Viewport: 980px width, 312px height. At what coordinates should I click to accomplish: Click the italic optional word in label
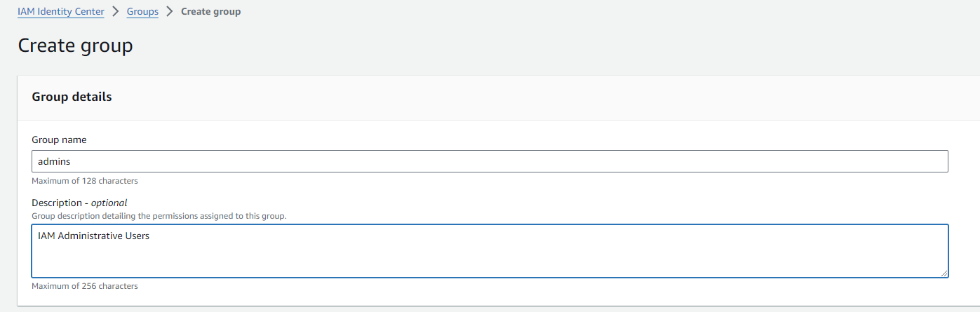tap(109, 203)
